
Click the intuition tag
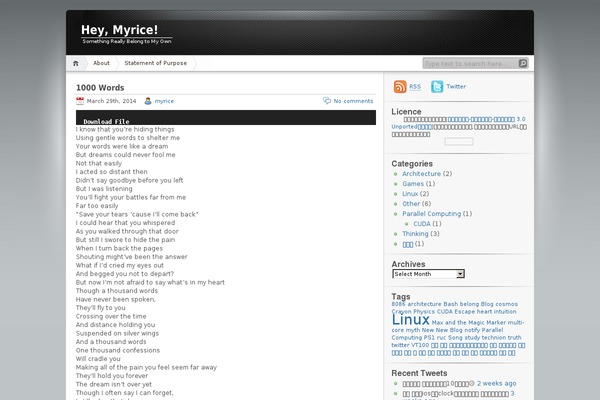(x=505, y=312)
